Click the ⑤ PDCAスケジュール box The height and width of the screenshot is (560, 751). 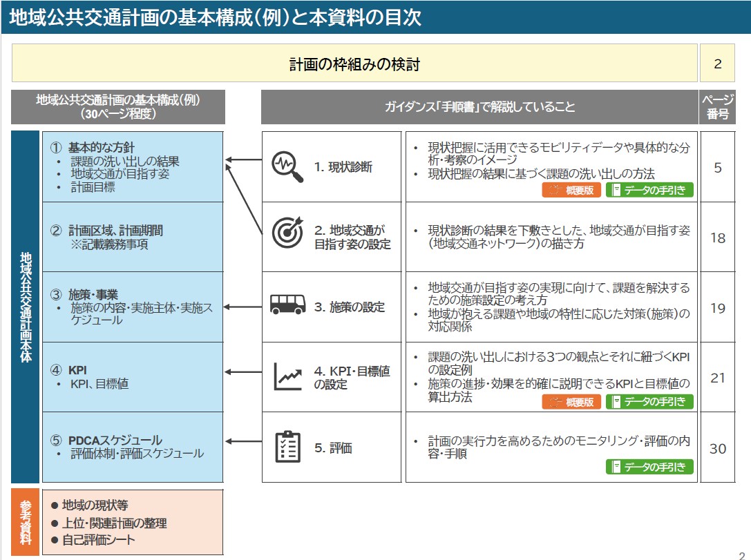pos(133,447)
